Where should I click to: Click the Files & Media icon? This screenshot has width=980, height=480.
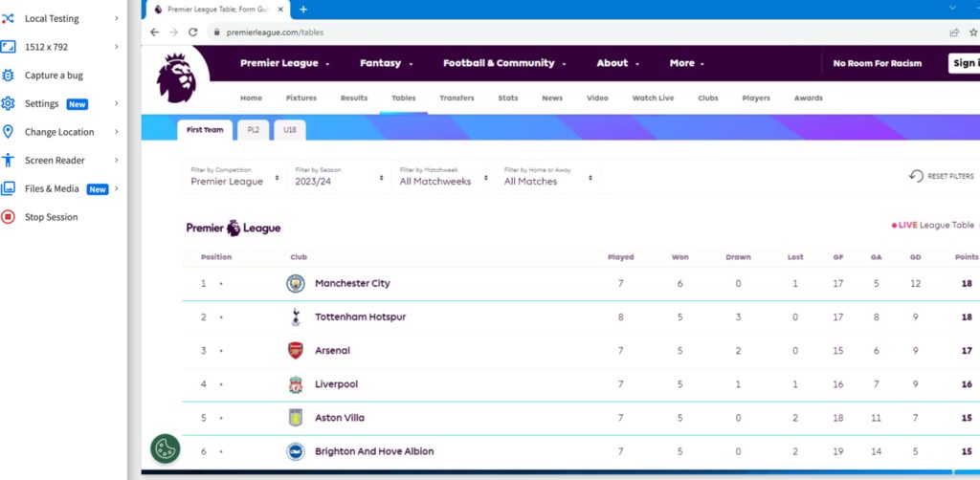point(8,188)
